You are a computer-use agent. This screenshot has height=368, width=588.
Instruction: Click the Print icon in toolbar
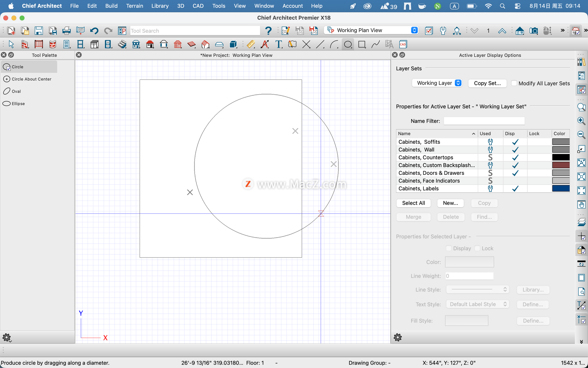click(x=66, y=31)
